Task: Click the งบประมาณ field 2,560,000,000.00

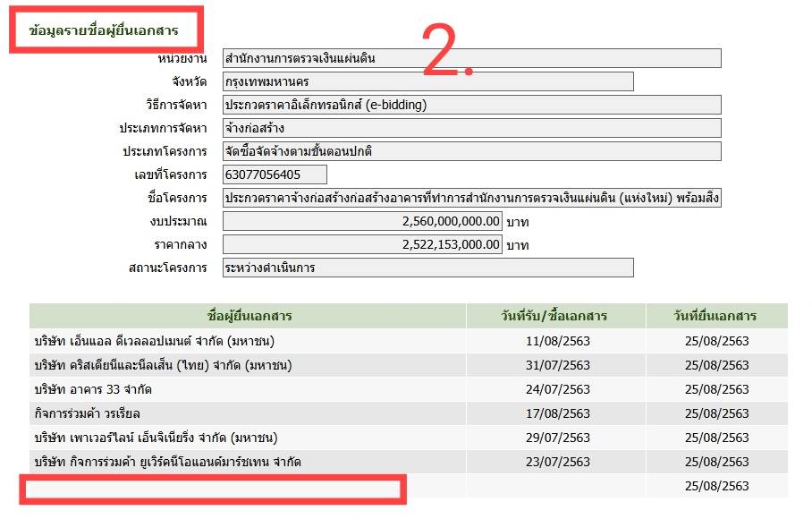Action: (362, 221)
